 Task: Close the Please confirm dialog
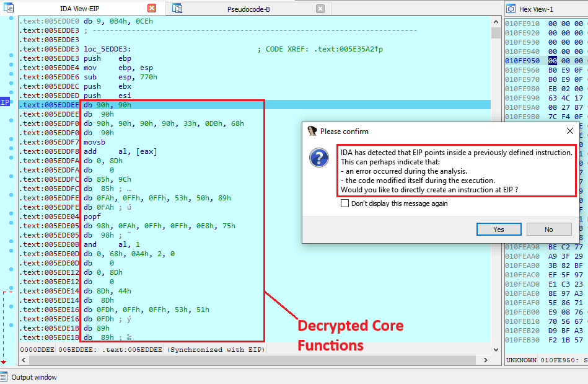570,131
